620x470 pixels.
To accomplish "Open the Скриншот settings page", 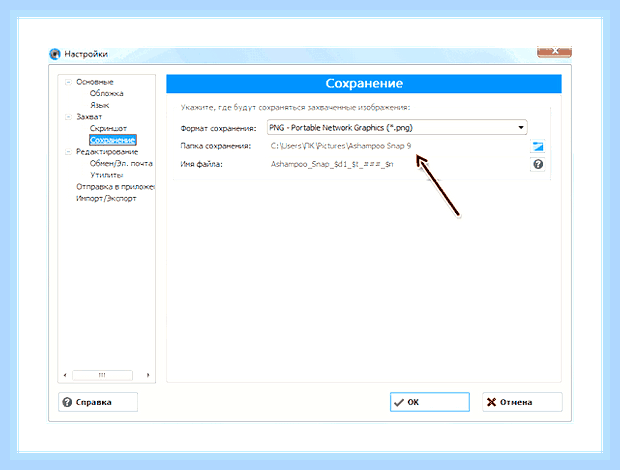I will [x=108, y=128].
